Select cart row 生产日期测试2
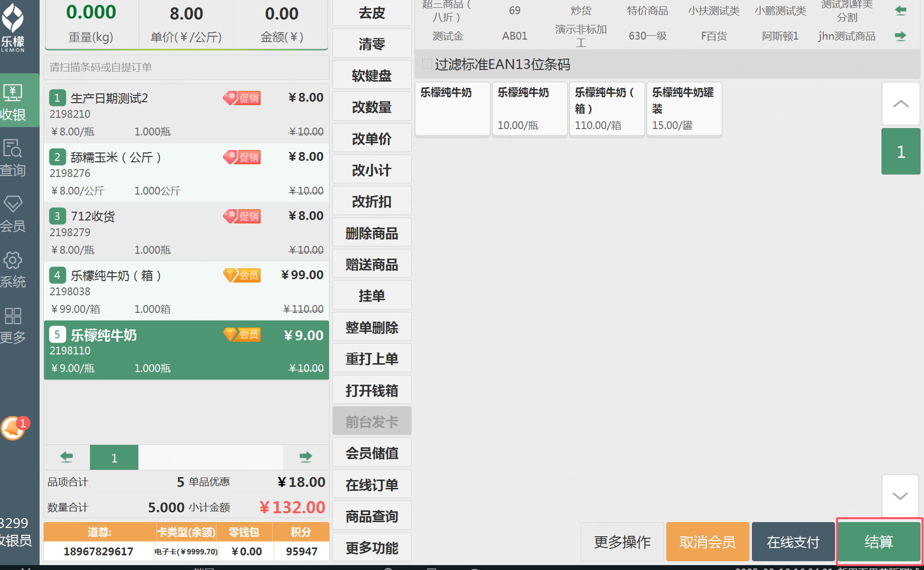Screen dimensions: 924x570 pos(186,113)
